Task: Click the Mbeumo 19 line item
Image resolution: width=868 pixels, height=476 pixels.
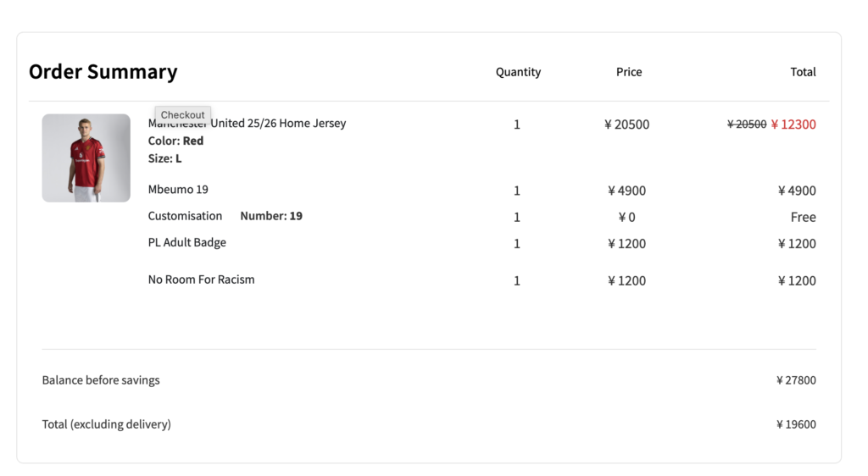Action: pyautogui.click(x=178, y=190)
